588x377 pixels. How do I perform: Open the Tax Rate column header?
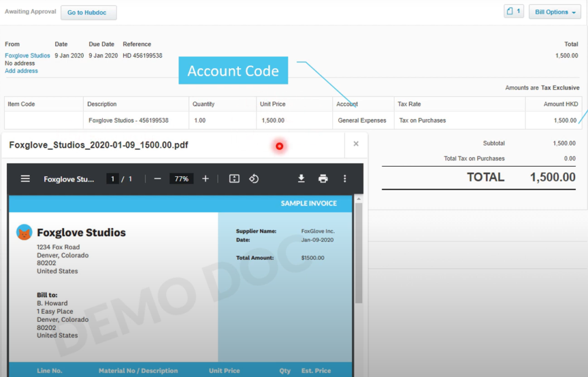409,104
